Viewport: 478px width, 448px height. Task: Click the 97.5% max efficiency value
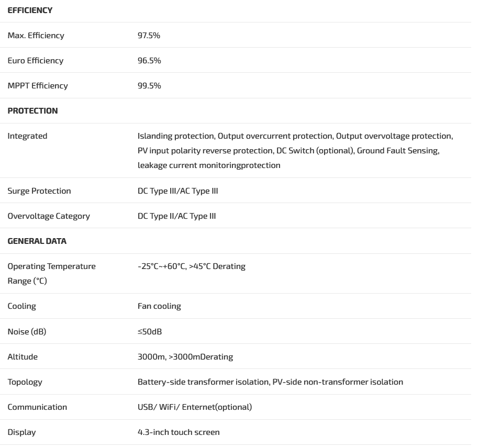149,36
